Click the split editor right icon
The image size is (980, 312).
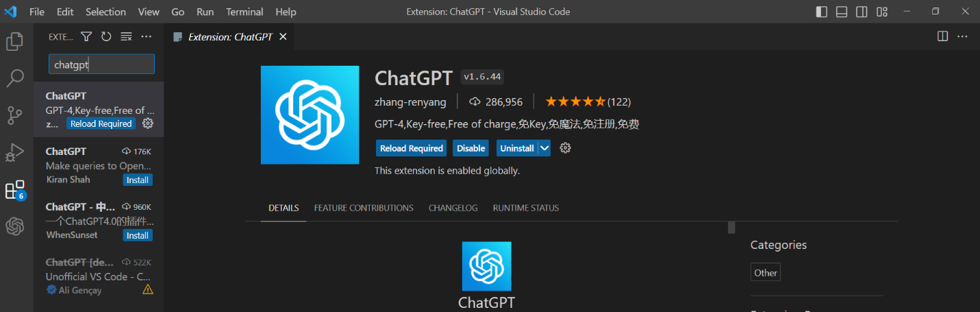tap(942, 36)
